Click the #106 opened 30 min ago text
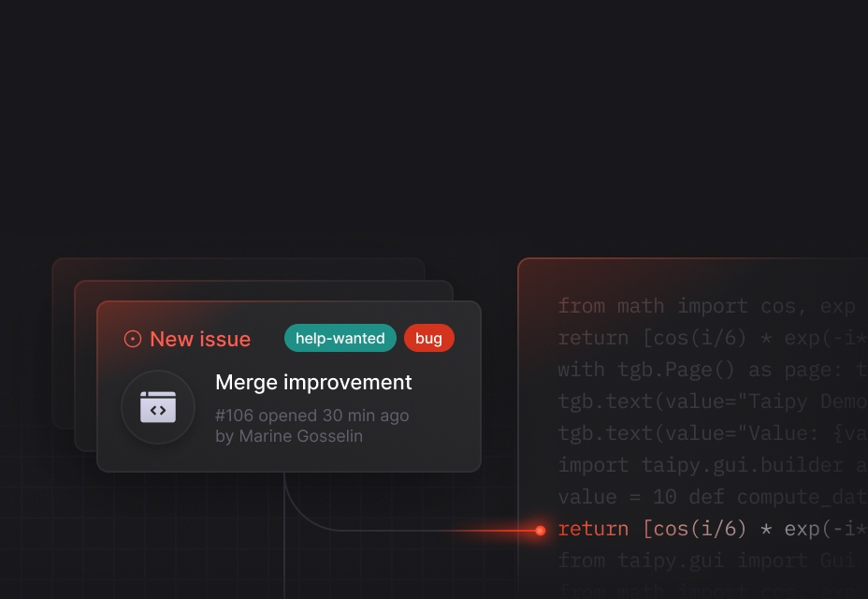 point(311,416)
